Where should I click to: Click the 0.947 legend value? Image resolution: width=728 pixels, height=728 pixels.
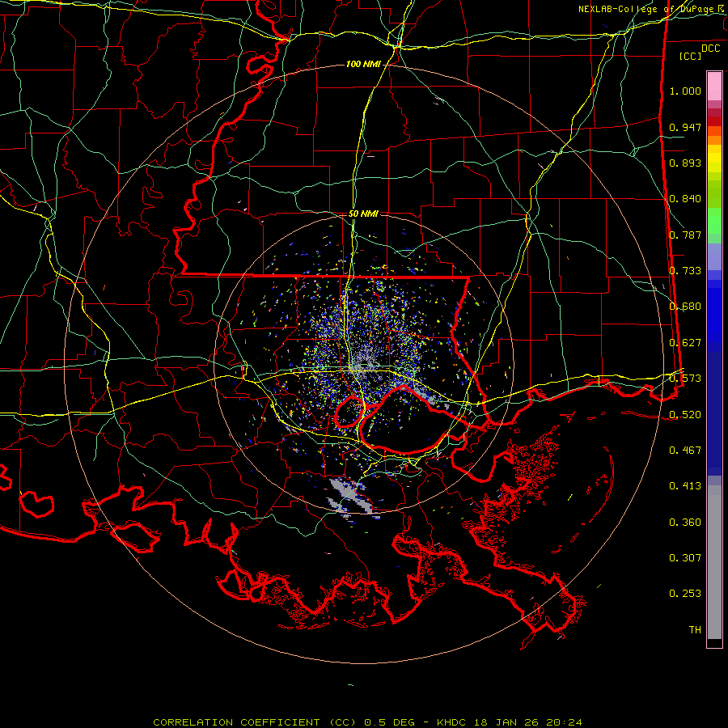(x=685, y=127)
